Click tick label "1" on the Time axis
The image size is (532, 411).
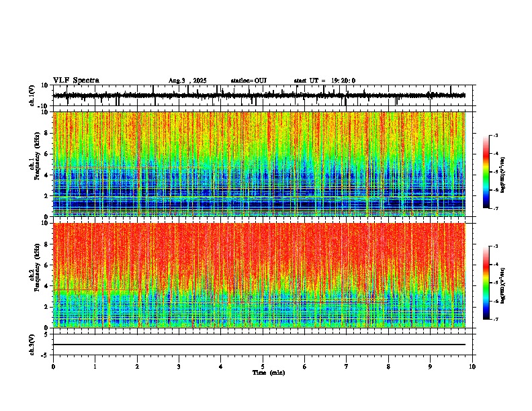[95, 367]
